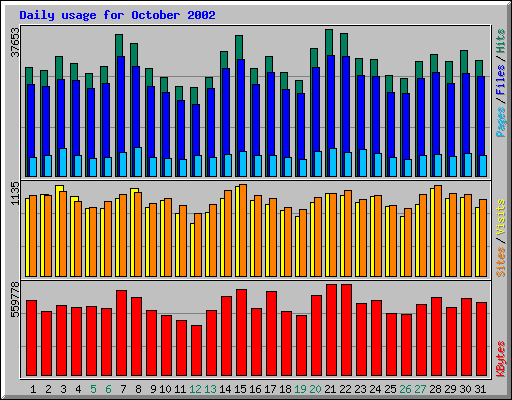The height and width of the screenshot is (400, 512).
Task: Select day label 21 on the x-axis
Action: click(330, 389)
